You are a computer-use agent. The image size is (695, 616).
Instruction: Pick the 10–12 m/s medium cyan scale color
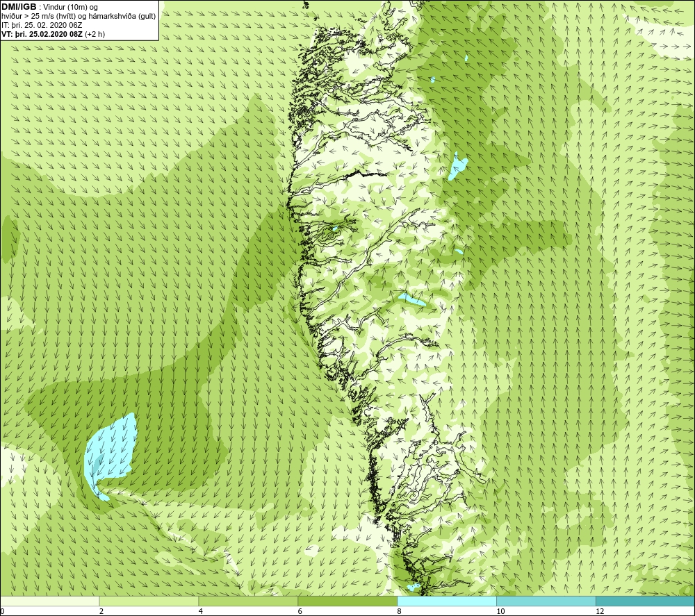click(546, 601)
